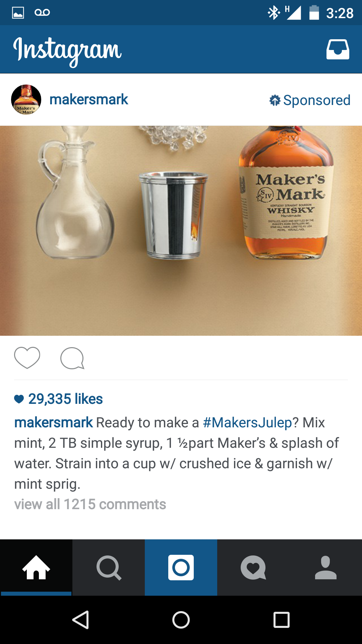Open the Profile tab
Screen dimensions: 362x644
[x=326, y=568]
